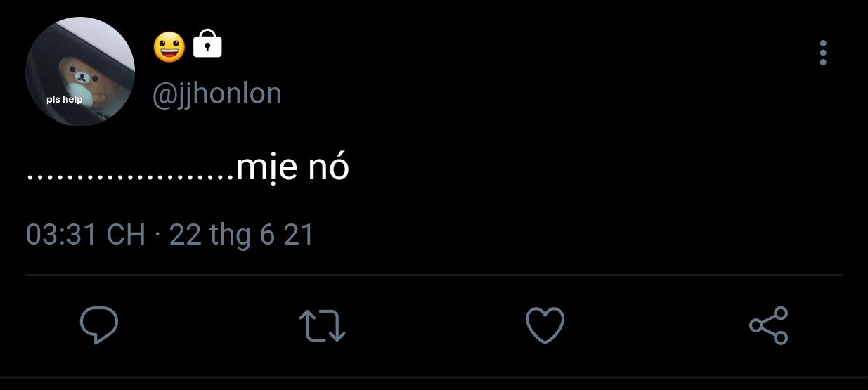Screen dimensions: 868x390
Task: Share the tweet via the share icon
Action: [769, 325]
